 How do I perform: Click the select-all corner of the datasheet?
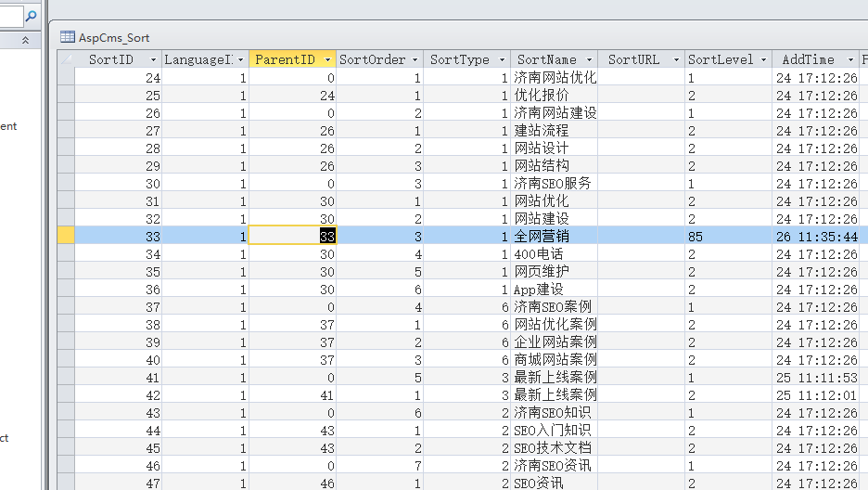[x=65, y=59]
